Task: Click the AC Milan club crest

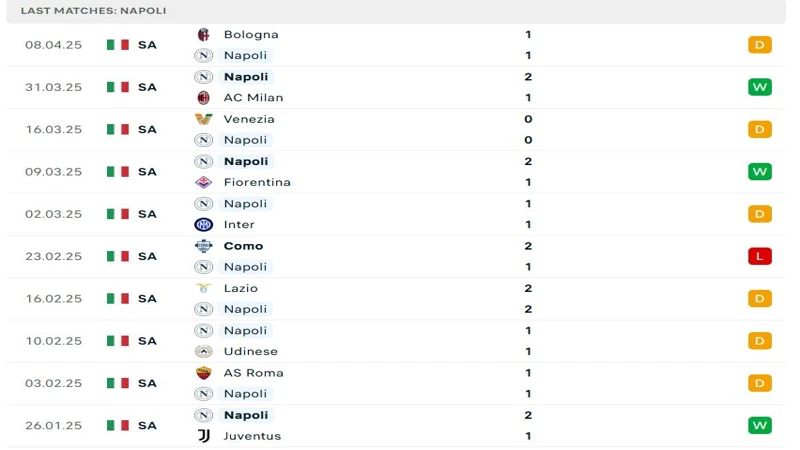Action: (x=204, y=98)
